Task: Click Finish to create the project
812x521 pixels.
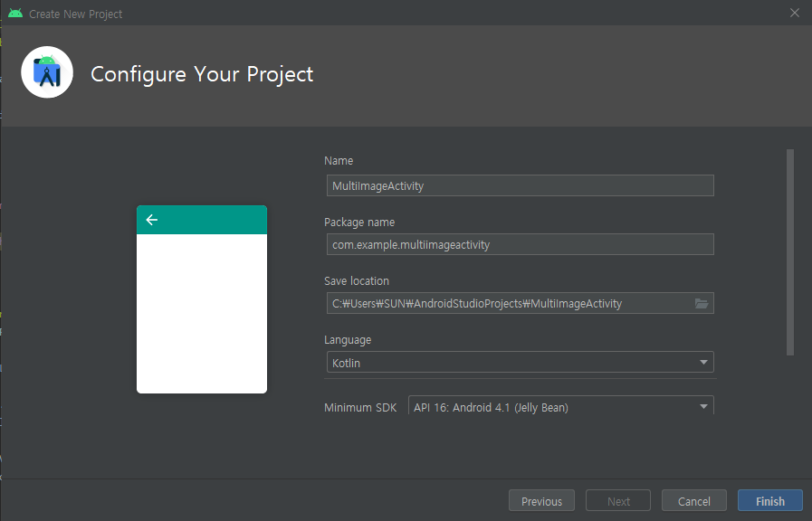Action: (x=770, y=501)
